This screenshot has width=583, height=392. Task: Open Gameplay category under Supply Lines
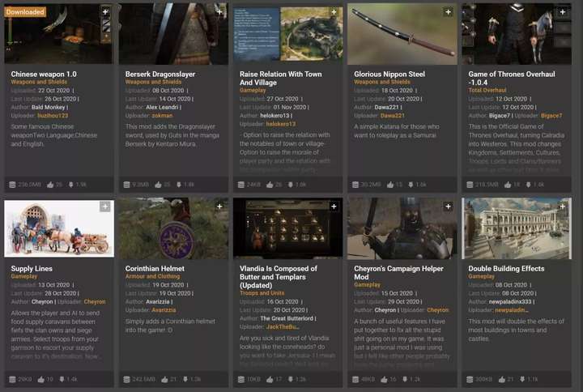[x=23, y=276]
